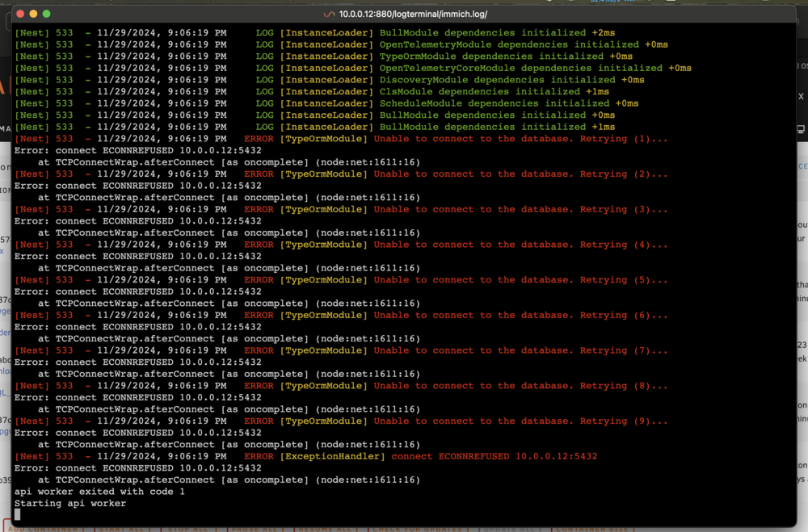Select the ScheduleModule dependencies initialized line
This screenshot has height=532, width=808.
click(326, 103)
